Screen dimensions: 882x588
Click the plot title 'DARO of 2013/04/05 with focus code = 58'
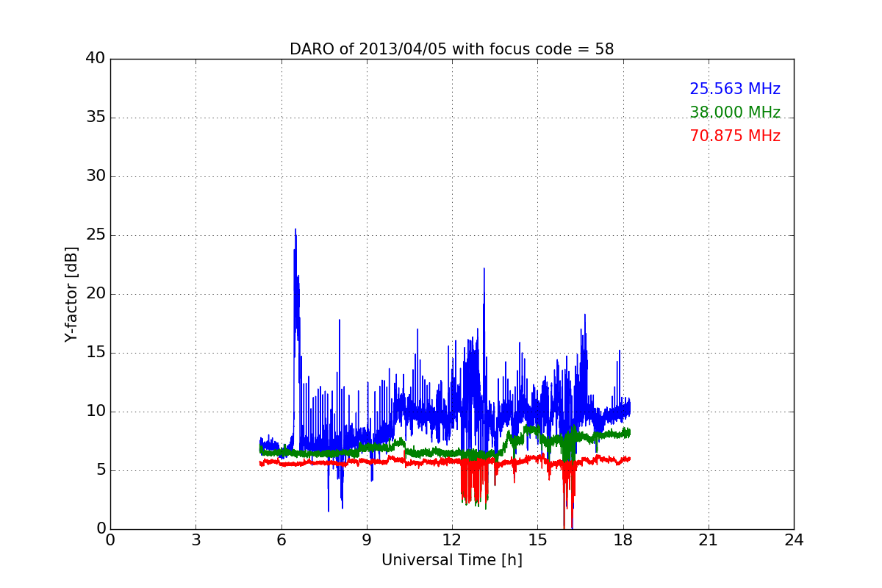coord(451,49)
